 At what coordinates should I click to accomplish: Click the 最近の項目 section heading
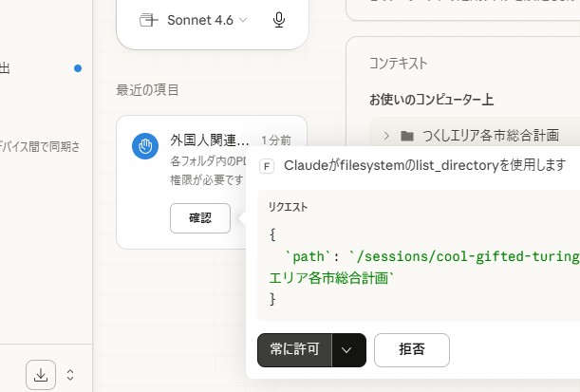pos(147,90)
